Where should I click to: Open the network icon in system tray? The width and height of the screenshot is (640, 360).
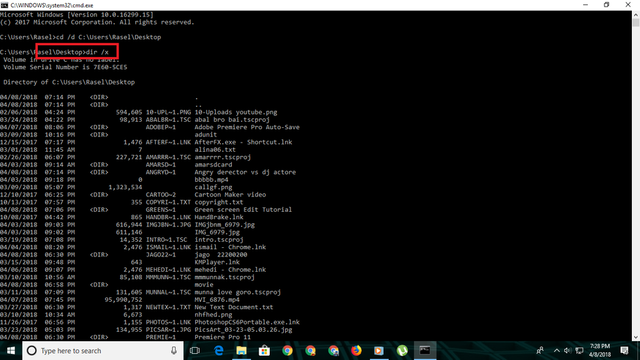(579, 351)
